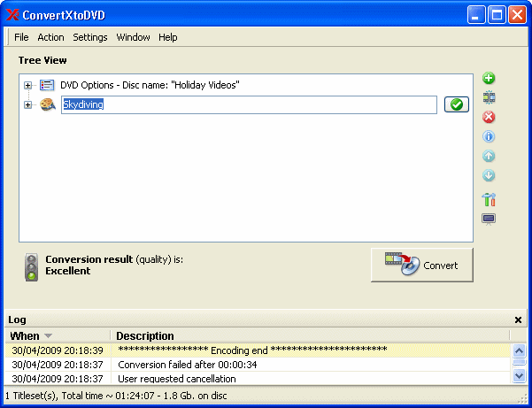532x408 pixels.
Task: Open the Settings menu
Action: click(x=90, y=37)
